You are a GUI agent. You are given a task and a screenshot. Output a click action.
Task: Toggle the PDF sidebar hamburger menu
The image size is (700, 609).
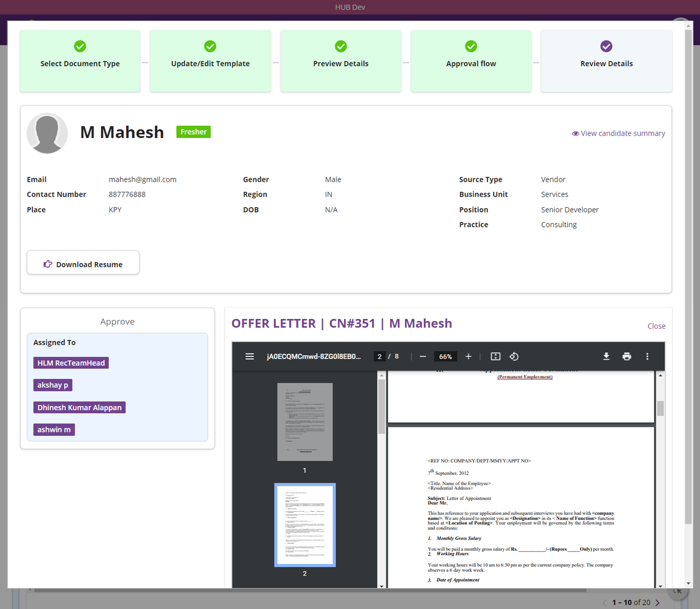pyautogui.click(x=249, y=356)
